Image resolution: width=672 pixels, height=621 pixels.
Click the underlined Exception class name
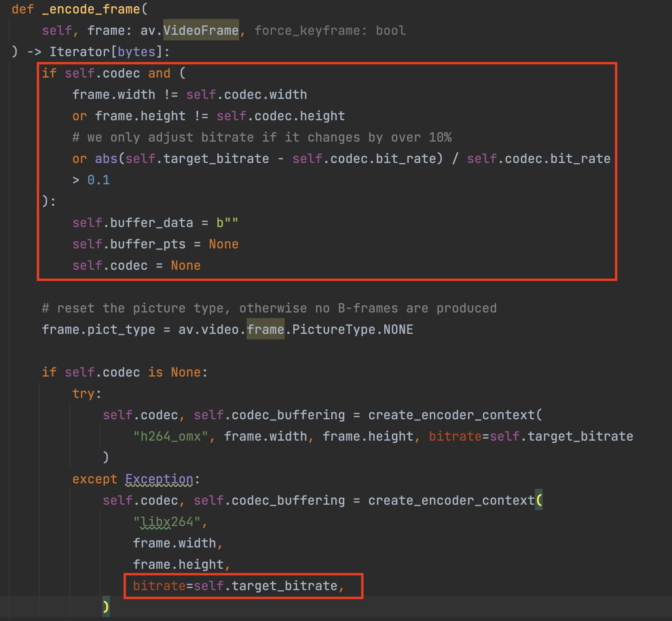coord(159,479)
